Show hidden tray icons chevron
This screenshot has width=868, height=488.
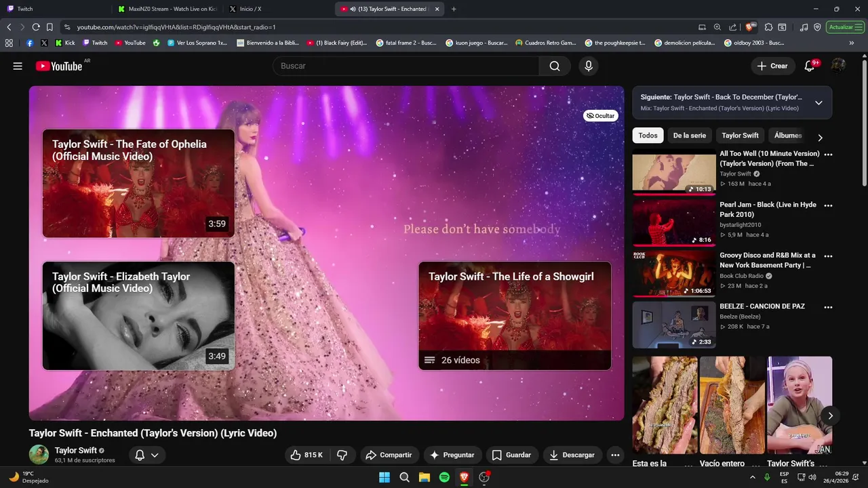[x=752, y=477]
